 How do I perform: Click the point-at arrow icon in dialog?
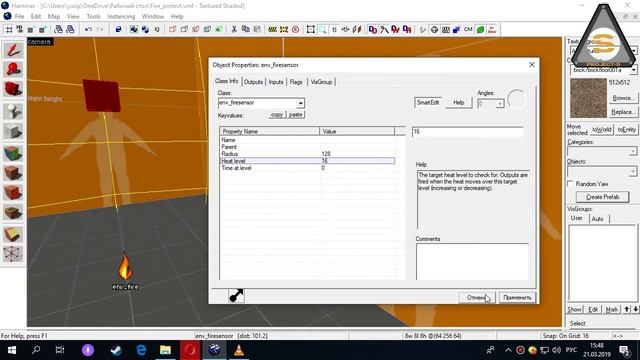coord(236,296)
